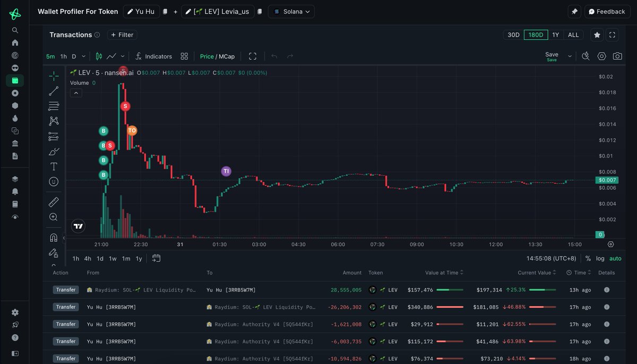Favorite with the star button
This screenshot has height=364, width=637.
(597, 34)
